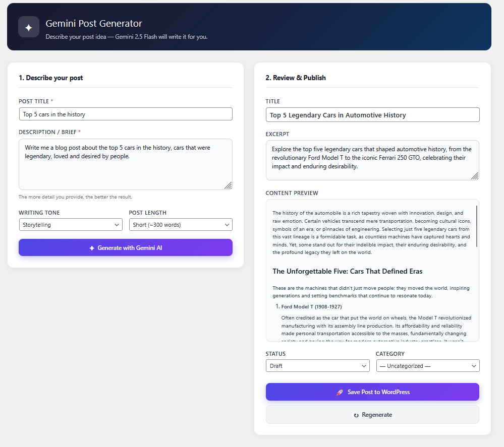Click the resize grip on the Excerpt textarea
Screen dimensions: 504x447
(475, 177)
